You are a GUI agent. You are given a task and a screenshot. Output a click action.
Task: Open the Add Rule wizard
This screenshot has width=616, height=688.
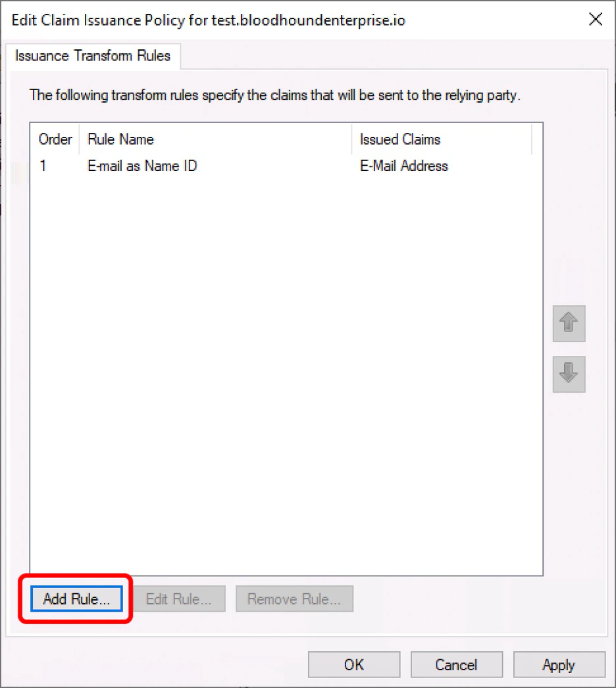(76, 599)
